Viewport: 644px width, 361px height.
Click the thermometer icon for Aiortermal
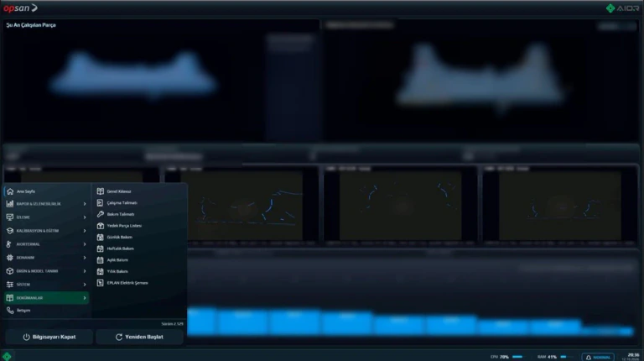10,244
